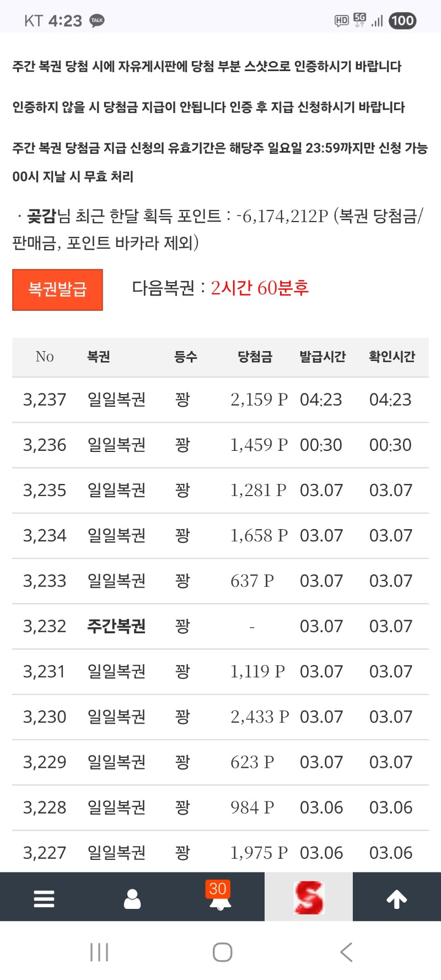Open notifications bell with 30 badge
441x980 pixels.
[x=219, y=897]
